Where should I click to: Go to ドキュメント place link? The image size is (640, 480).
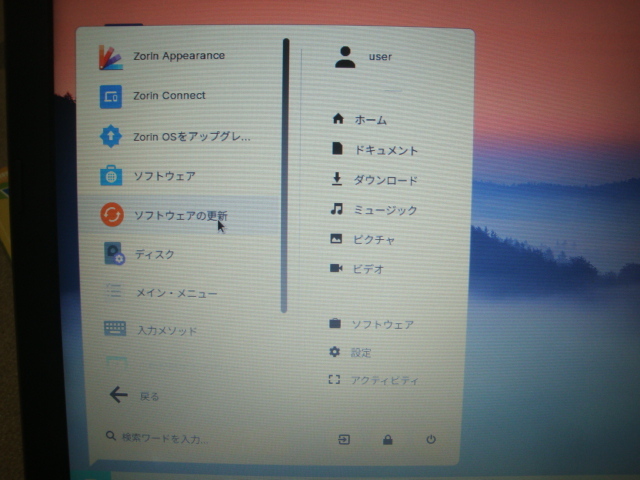click(x=386, y=150)
